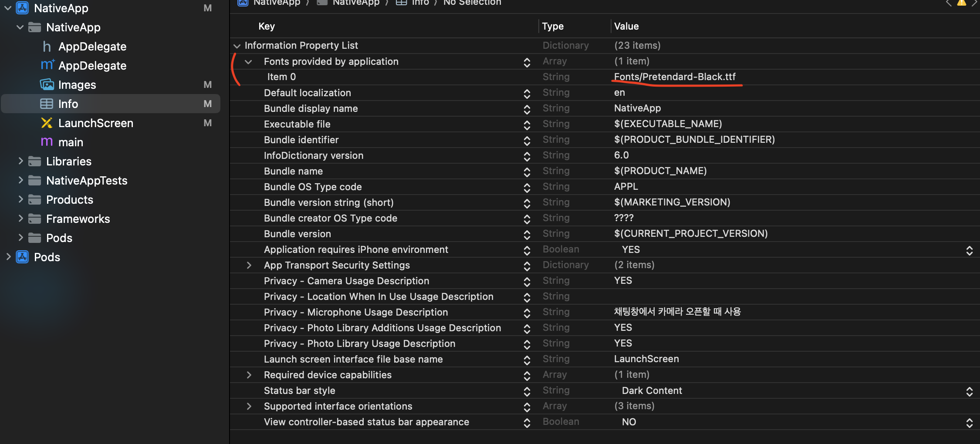Open key stepper for Status bar style
Screen dimensions: 980x444
[527, 391]
